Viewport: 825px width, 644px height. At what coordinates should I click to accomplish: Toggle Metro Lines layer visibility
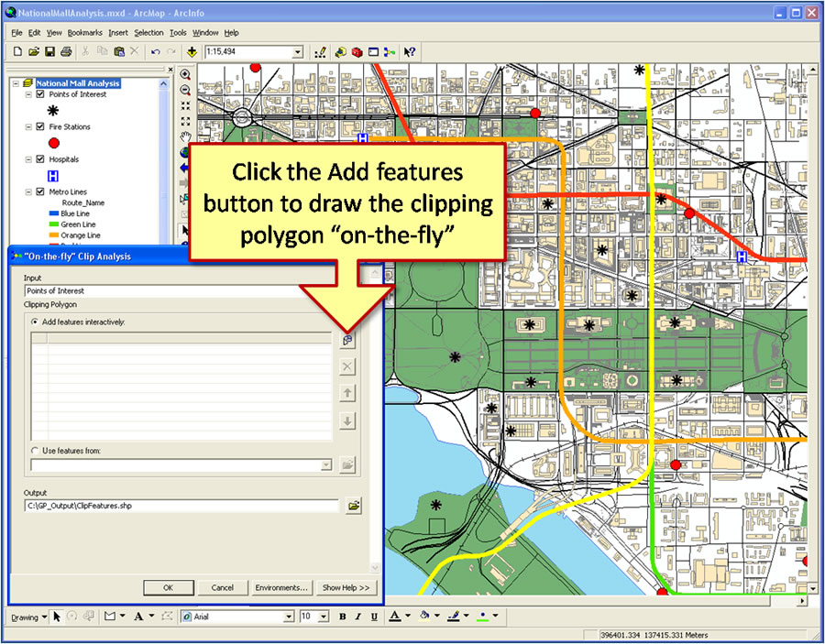(40, 191)
